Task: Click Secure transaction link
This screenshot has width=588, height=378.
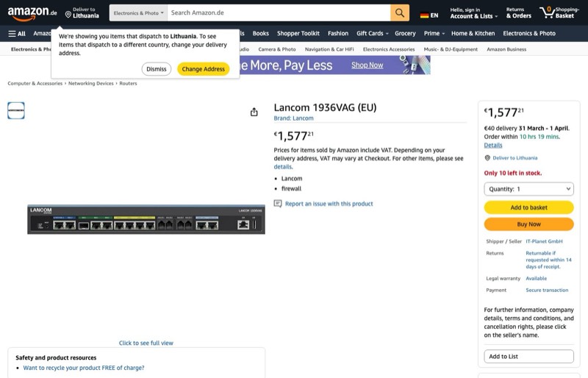Action: tap(547, 290)
